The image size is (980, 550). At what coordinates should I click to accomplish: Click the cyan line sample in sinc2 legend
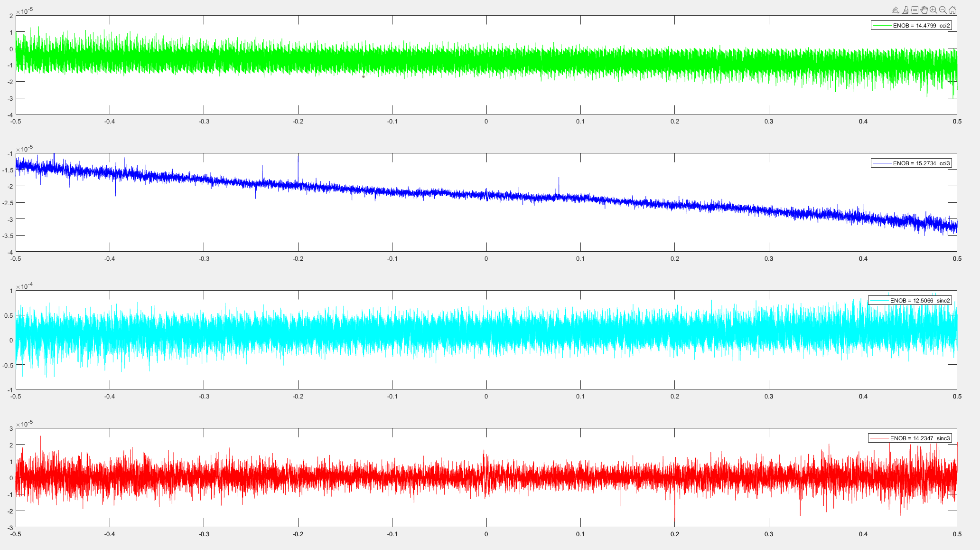click(x=879, y=301)
